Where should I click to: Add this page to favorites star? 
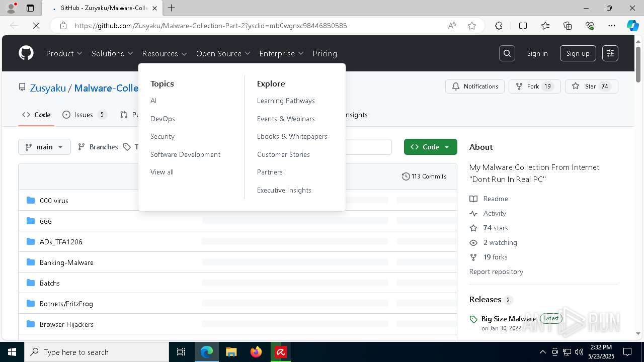pyautogui.click(x=472, y=26)
